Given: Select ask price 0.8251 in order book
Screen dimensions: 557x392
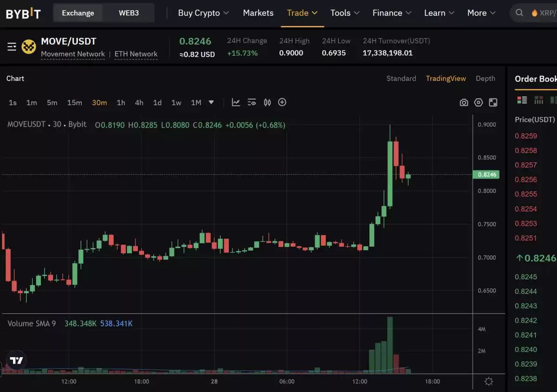Looking at the screenshot, I should click(526, 238).
